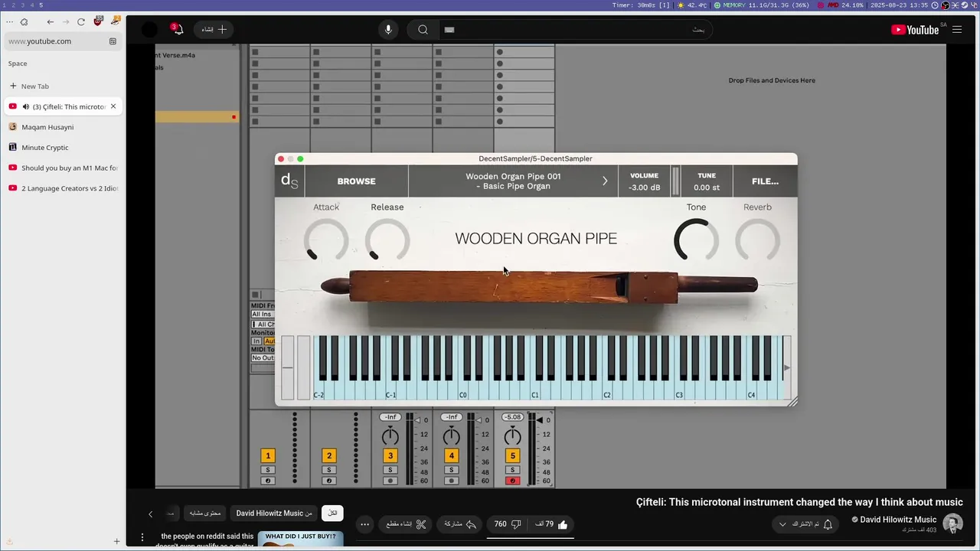Switch to '2 Language Creators' tab
Image resolution: width=980 pixels, height=551 pixels.
click(64, 188)
